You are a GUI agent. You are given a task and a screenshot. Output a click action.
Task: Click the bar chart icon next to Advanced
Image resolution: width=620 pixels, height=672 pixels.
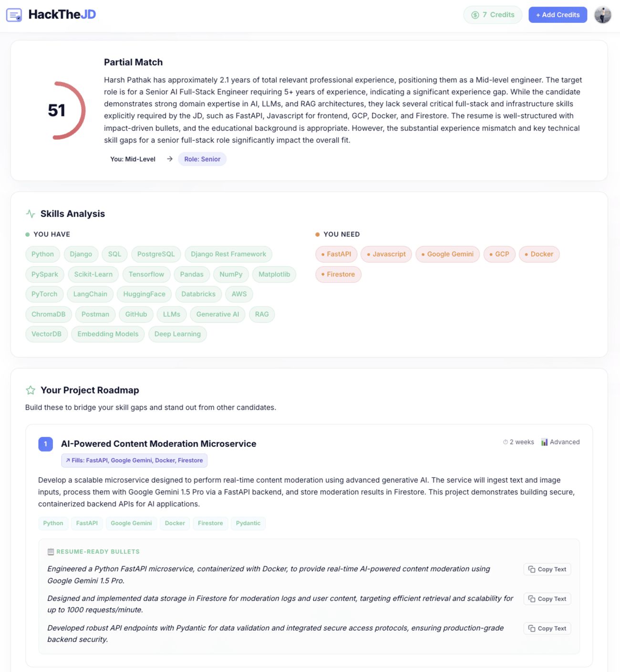[x=545, y=442]
